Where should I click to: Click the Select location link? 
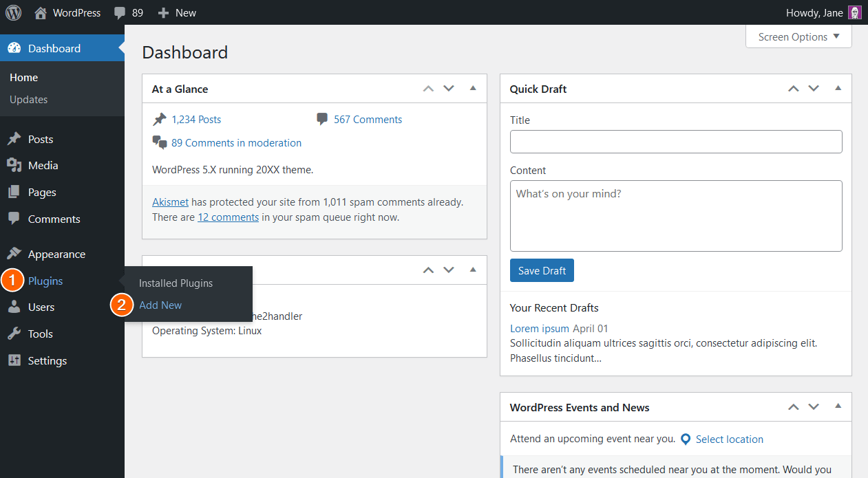tap(729, 439)
